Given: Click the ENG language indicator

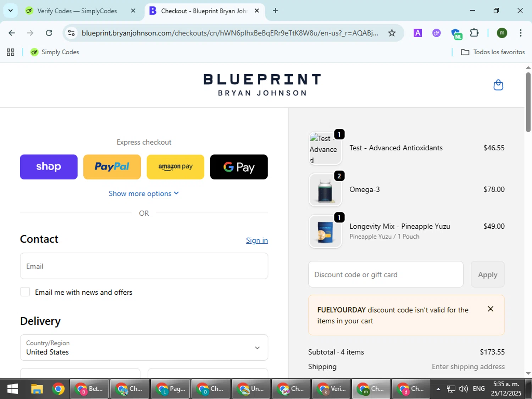Looking at the screenshot, I should pyautogui.click(x=479, y=389).
